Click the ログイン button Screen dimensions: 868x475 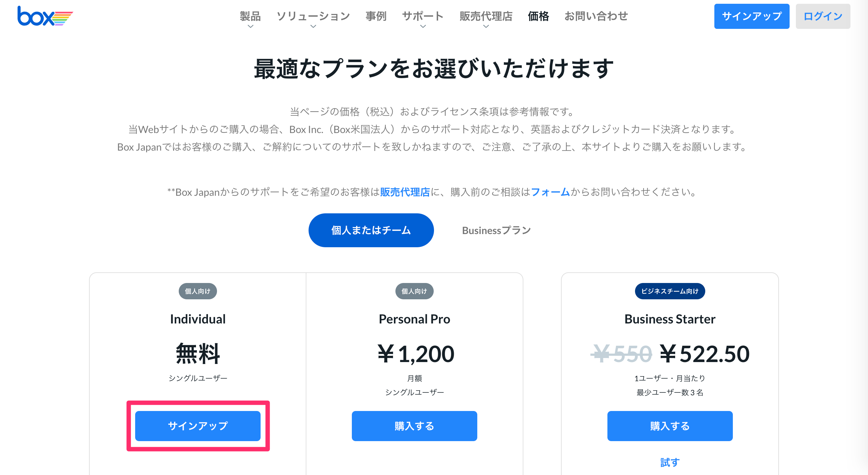tap(823, 16)
